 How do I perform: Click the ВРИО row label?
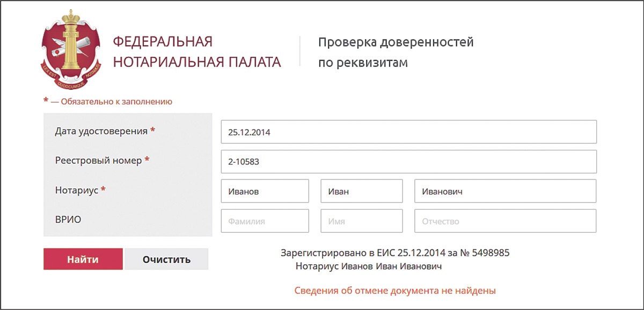68,220
